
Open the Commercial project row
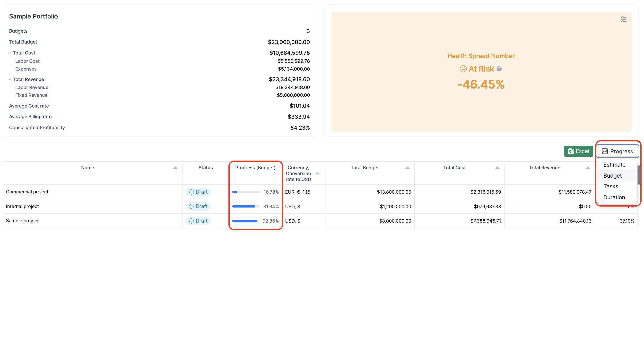pos(320,192)
